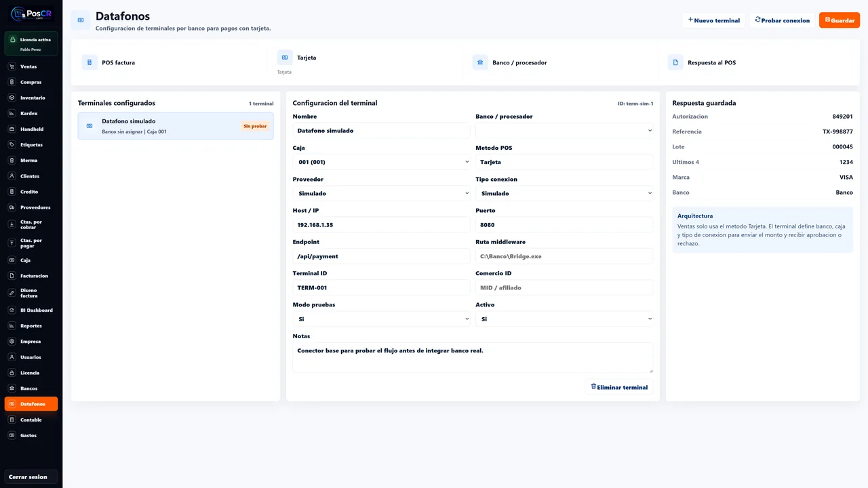Click the Metodo POS Tarjeta field
Image resolution: width=868 pixels, height=488 pixels.
tap(564, 162)
